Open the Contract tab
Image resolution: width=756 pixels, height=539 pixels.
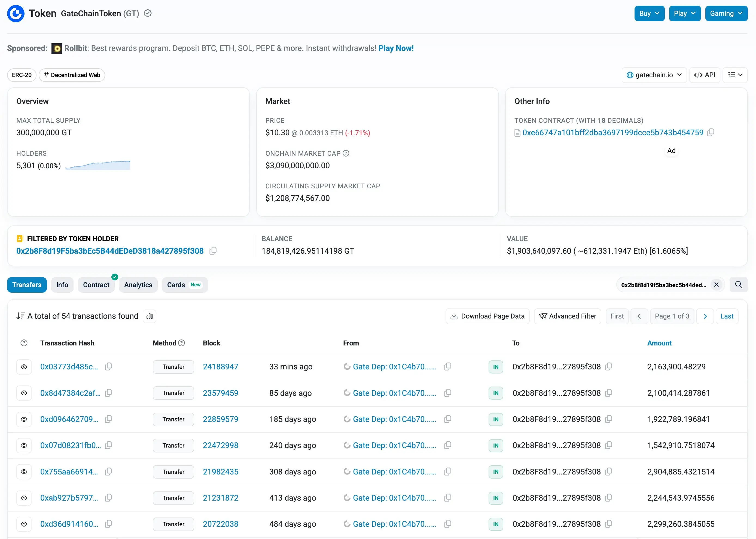click(96, 285)
